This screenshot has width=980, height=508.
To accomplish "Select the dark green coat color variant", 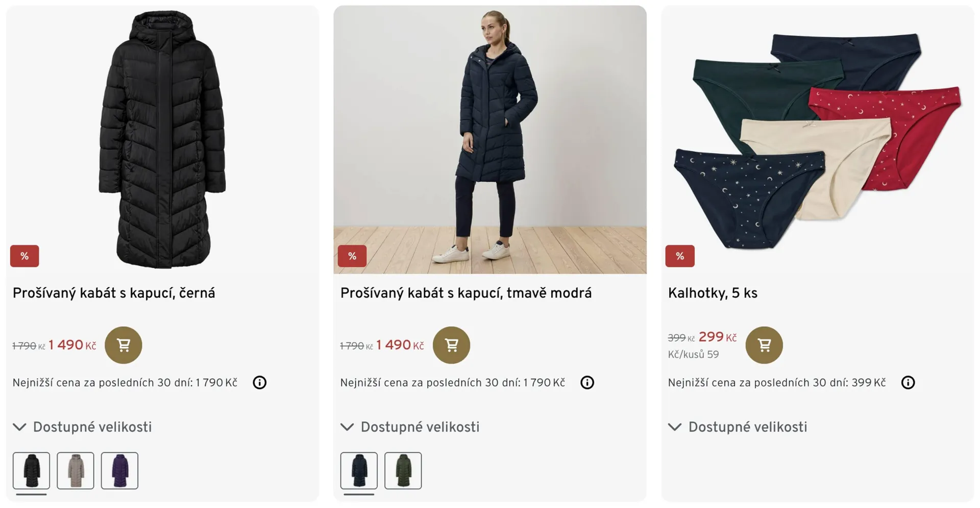I will (x=403, y=471).
